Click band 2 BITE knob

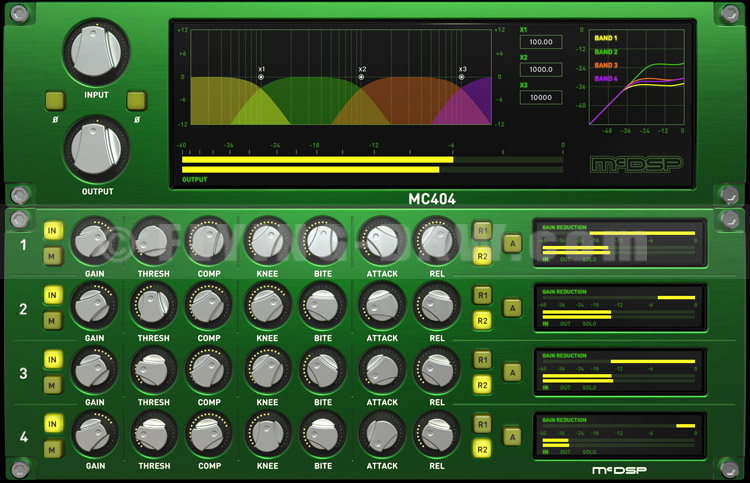tap(322, 306)
